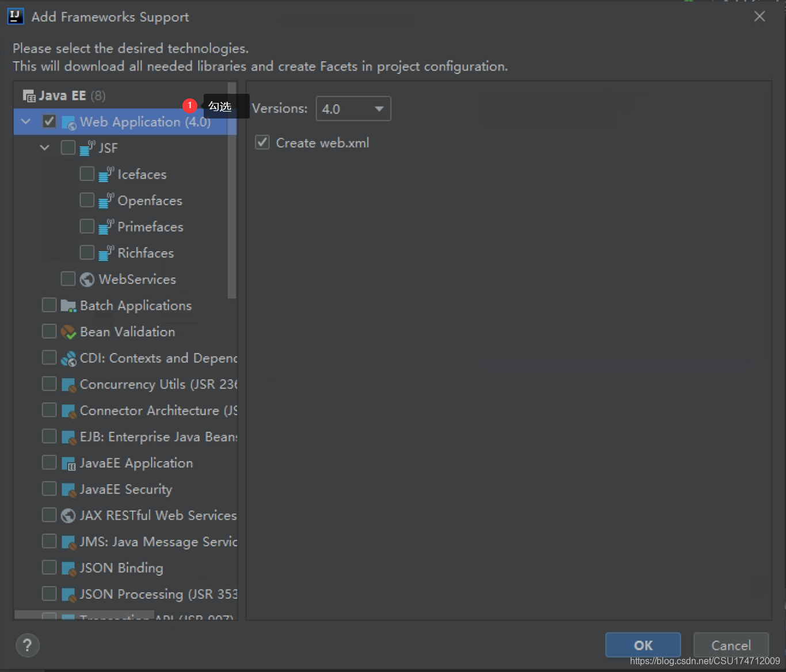This screenshot has width=786, height=672.
Task: Click the CDI Contexts icon
Action: 68,358
